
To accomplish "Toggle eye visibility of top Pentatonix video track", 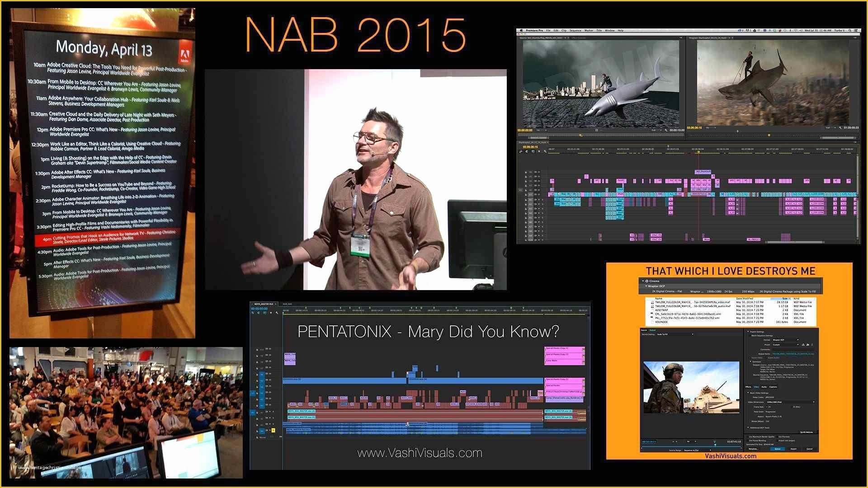I will [270, 349].
